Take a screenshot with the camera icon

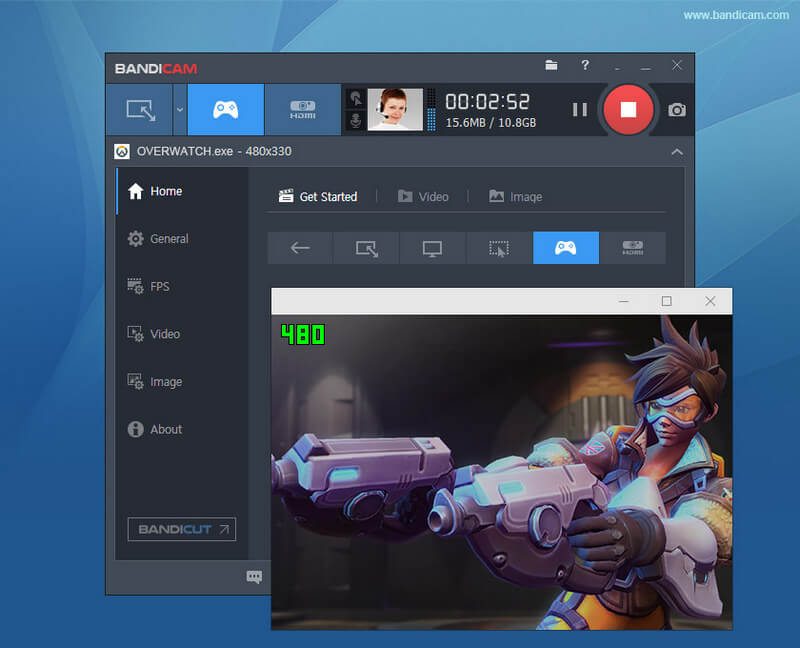click(x=675, y=110)
